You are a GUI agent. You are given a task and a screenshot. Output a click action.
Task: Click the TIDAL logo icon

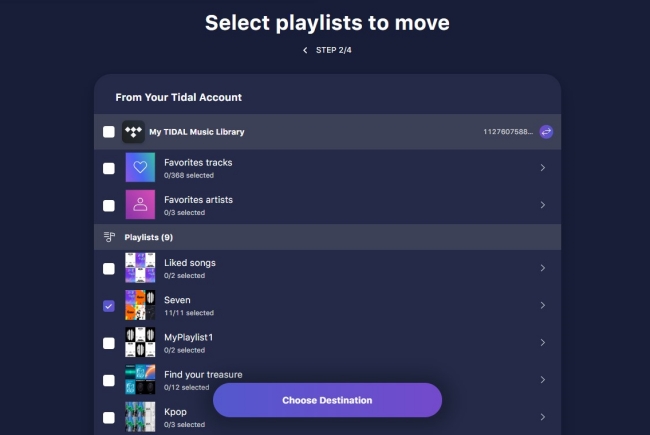coord(133,132)
